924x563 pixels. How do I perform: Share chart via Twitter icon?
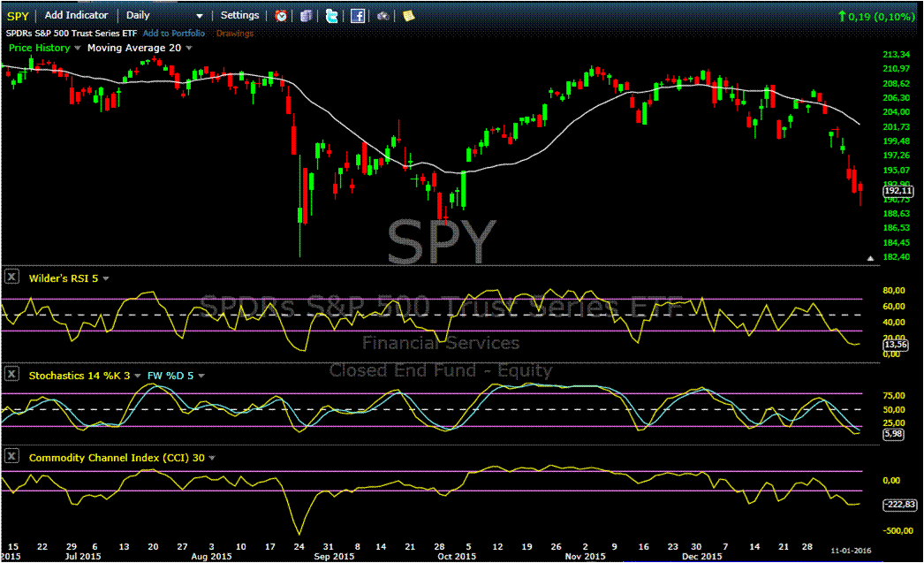click(331, 16)
